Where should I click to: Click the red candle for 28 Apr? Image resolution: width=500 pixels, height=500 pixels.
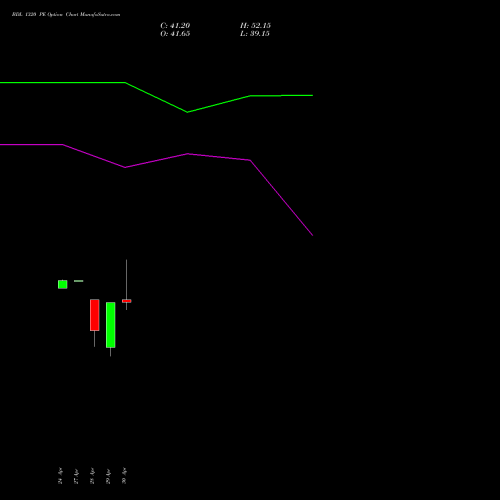[95, 315]
